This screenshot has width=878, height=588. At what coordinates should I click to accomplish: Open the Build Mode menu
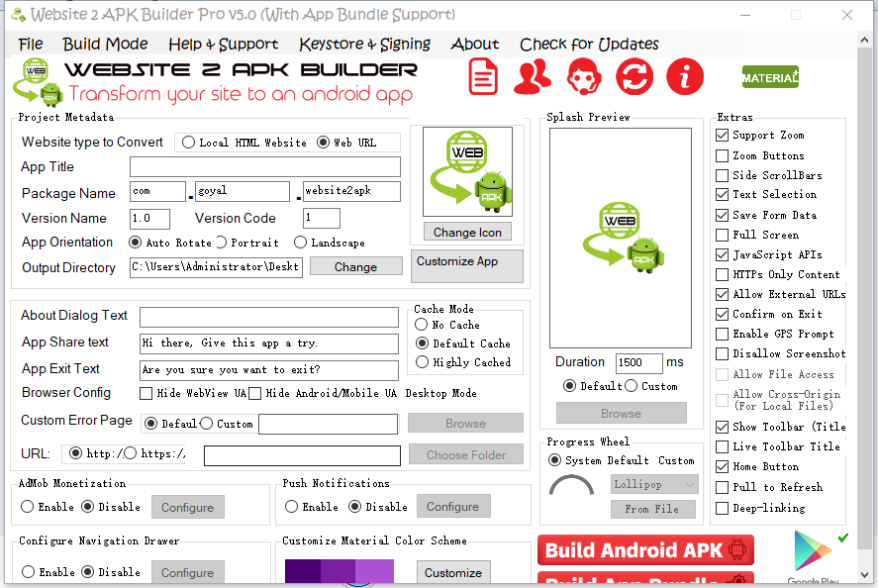point(105,45)
